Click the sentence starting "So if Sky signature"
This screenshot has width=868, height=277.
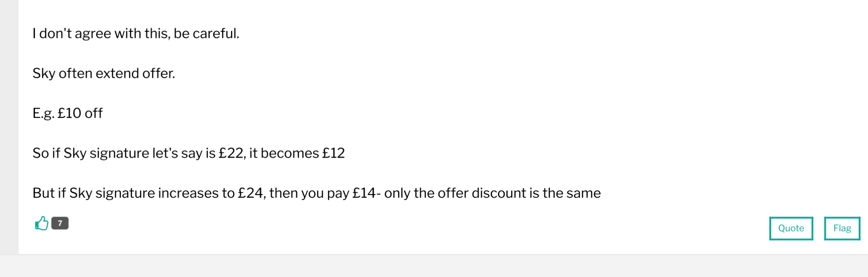pos(188,153)
